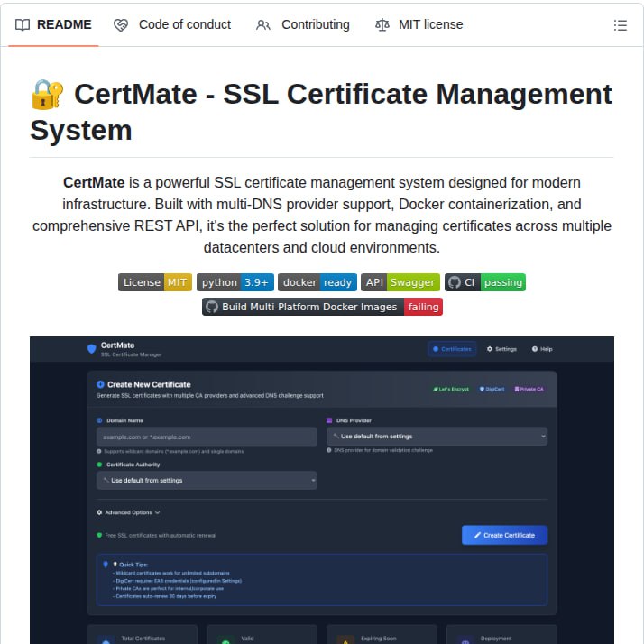Click the docker ready badge
Screen dimensions: 644x644
[317, 282]
